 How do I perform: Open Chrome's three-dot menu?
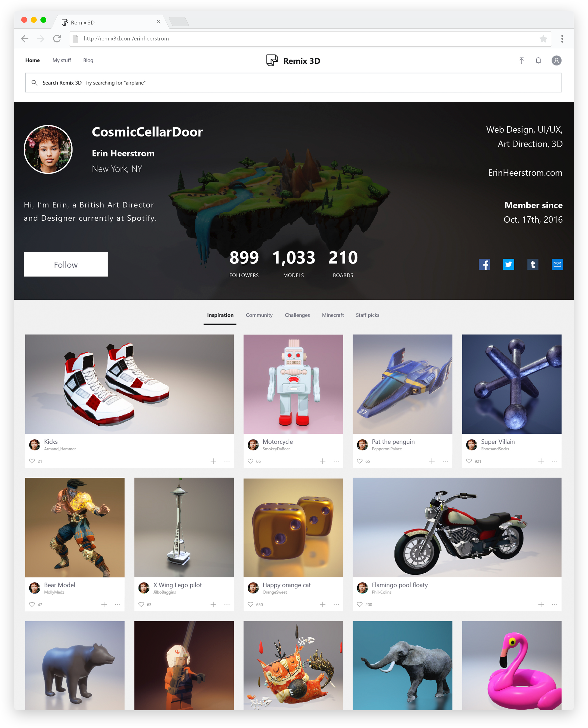[562, 39]
